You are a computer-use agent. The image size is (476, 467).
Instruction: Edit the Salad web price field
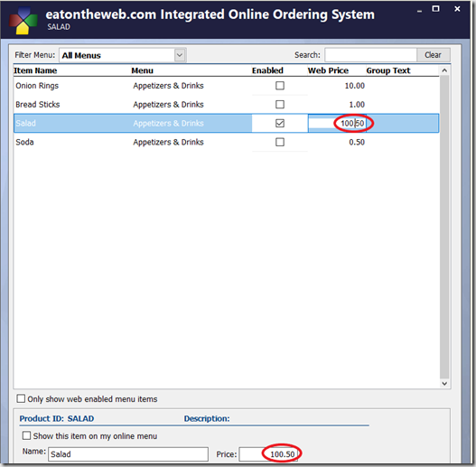tap(337, 123)
